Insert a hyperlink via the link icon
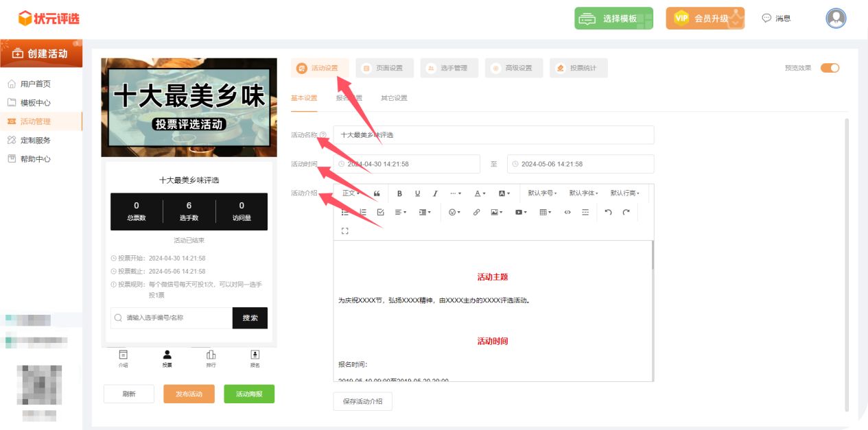Screen dimensions: 868x430 (476, 213)
